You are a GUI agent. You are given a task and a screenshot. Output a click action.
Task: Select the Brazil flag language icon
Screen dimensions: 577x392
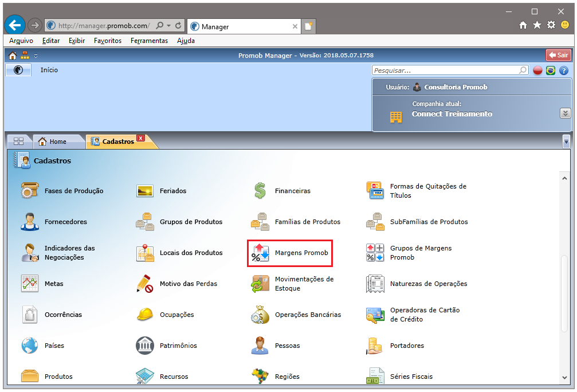click(551, 70)
